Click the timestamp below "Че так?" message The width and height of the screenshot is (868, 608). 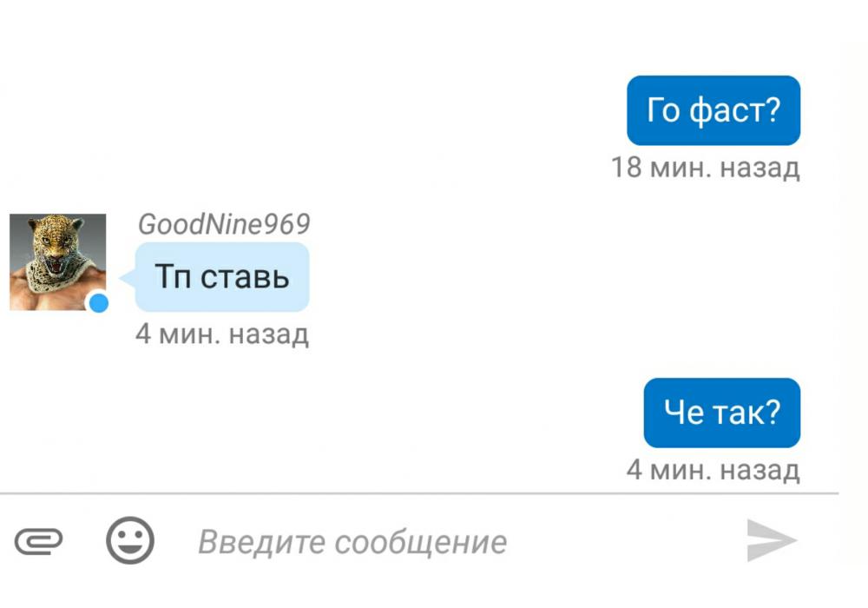click(x=713, y=470)
